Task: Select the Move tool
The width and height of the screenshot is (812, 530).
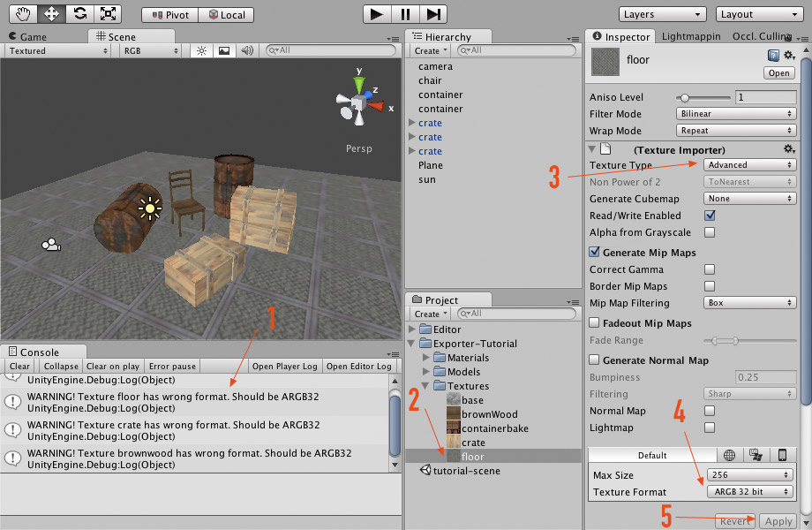Action: (x=51, y=13)
